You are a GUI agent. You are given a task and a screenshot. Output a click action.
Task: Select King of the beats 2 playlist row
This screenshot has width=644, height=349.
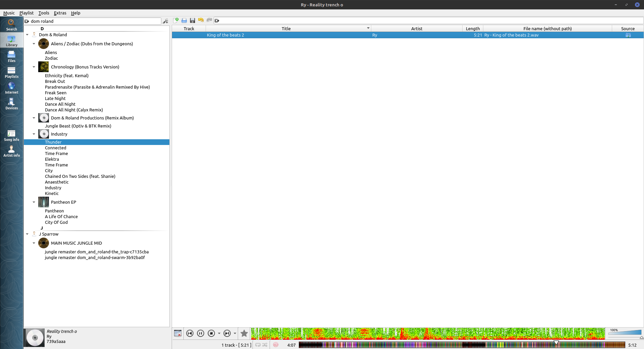coord(408,35)
